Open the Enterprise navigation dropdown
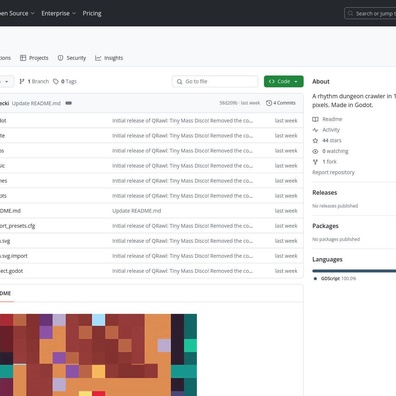The height and width of the screenshot is (396, 396). (x=59, y=13)
